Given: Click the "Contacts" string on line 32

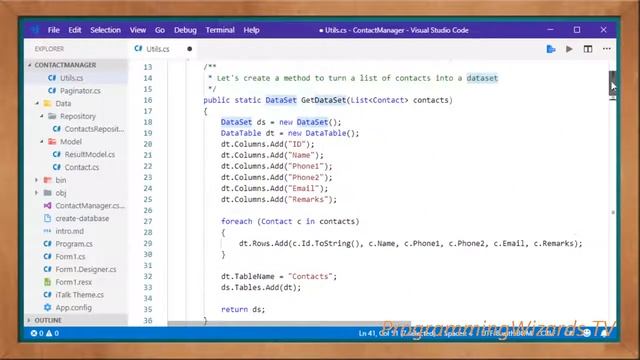Looking at the screenshot, I should click(310, 277).
